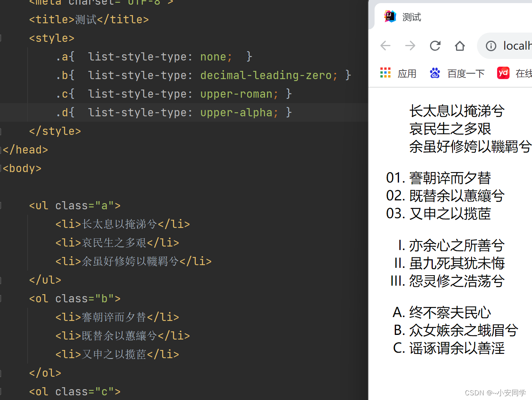Collapse the body tag fold marker

pos(1,168)
